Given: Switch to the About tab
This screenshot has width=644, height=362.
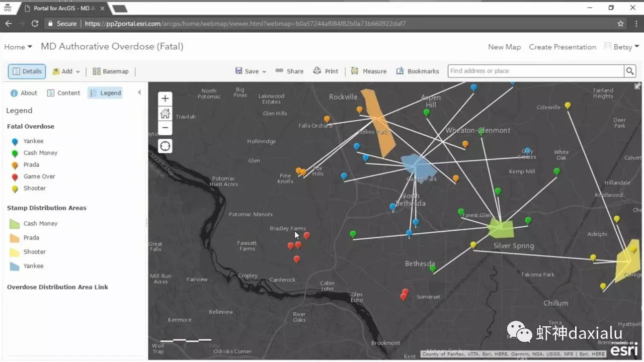Looking at the screenshot, I should [24, 93].
